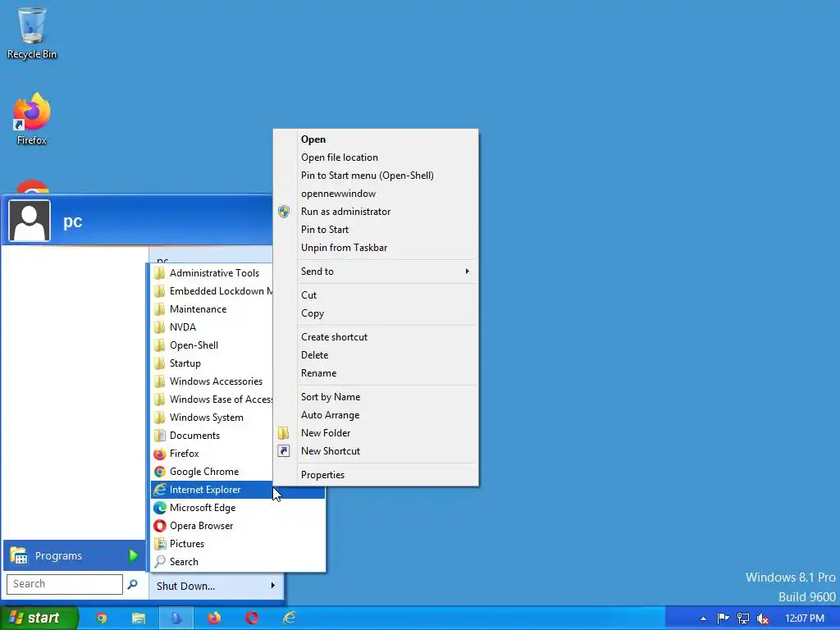Click the NVDA folder icon
Image resolution: width=840 pixels, height=630 pixels.
click(160, 327)
